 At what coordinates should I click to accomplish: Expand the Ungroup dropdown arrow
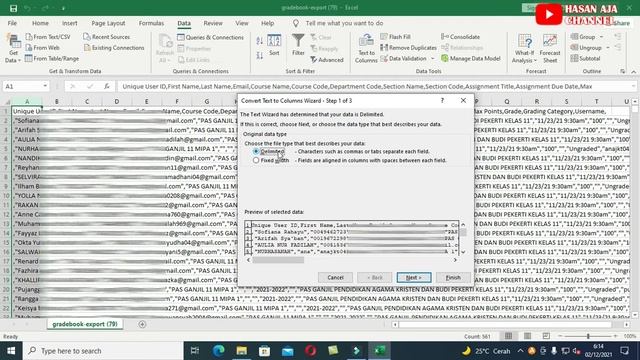pos(608,48)
